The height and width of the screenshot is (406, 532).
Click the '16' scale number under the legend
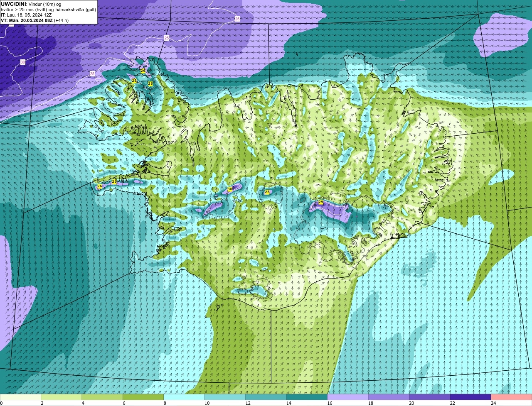(x=330, y=403)
